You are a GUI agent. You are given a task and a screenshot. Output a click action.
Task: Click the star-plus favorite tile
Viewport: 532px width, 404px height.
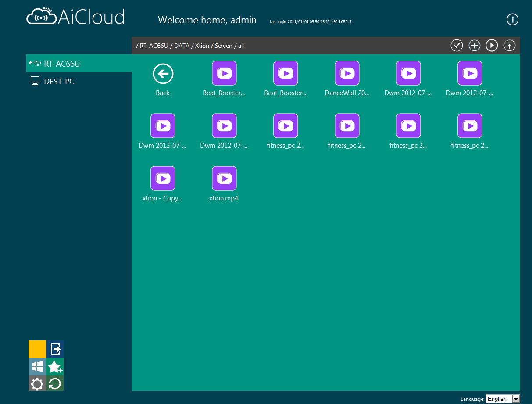pyautogui.click(x=55, y=367)
